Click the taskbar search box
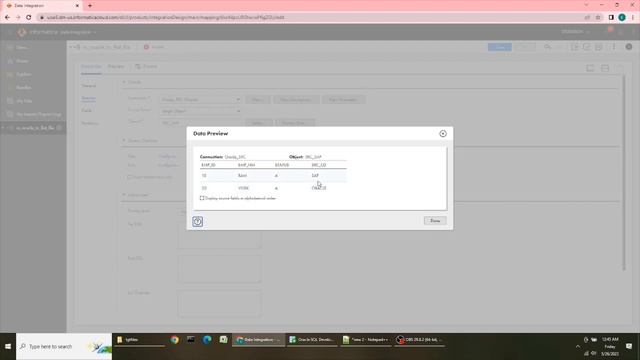This screenshot has height=360, width=640. coord(64,346)
